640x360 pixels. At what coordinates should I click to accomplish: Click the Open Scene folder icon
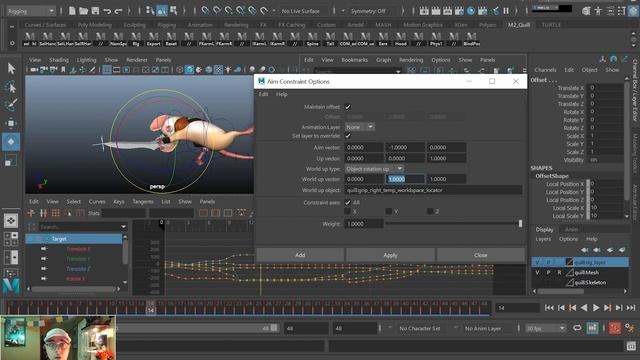(83, 11)
